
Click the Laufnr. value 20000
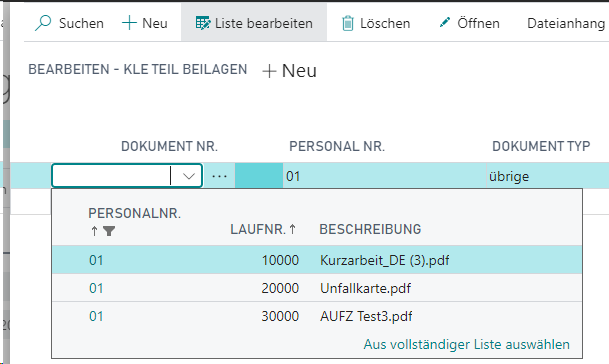point(280,288)
